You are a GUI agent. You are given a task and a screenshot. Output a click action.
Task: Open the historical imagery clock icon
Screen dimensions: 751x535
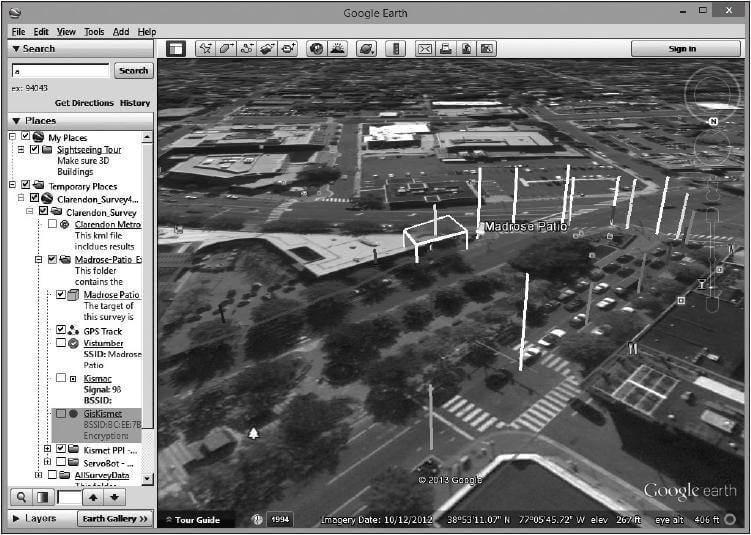(x=316, y=48)
